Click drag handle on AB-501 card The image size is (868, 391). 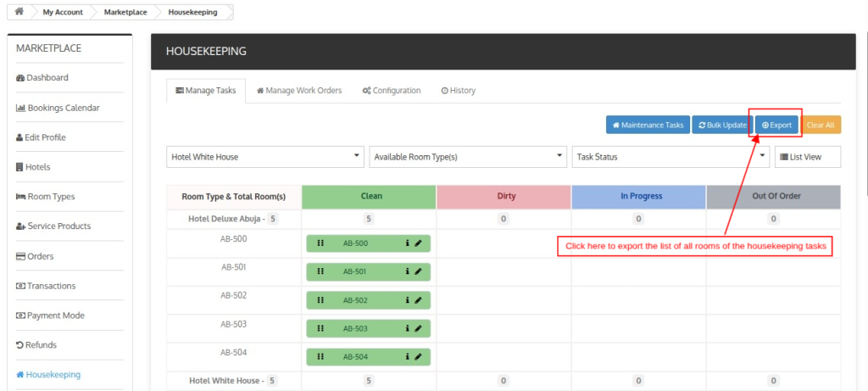coord(320,271)
